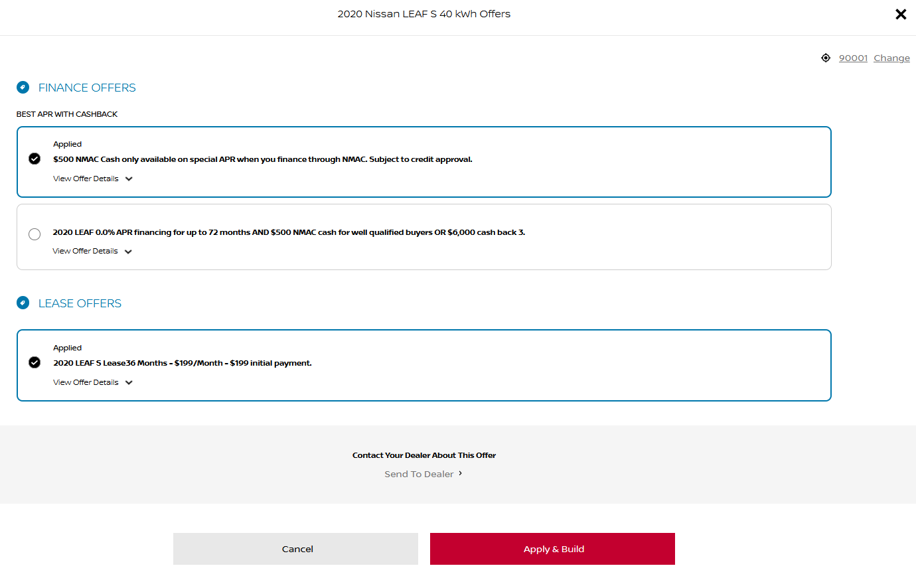Expand View Offer Details for 0.0% APR offer
This screenshot has height=588, width=916.
(x=92, y=251)
